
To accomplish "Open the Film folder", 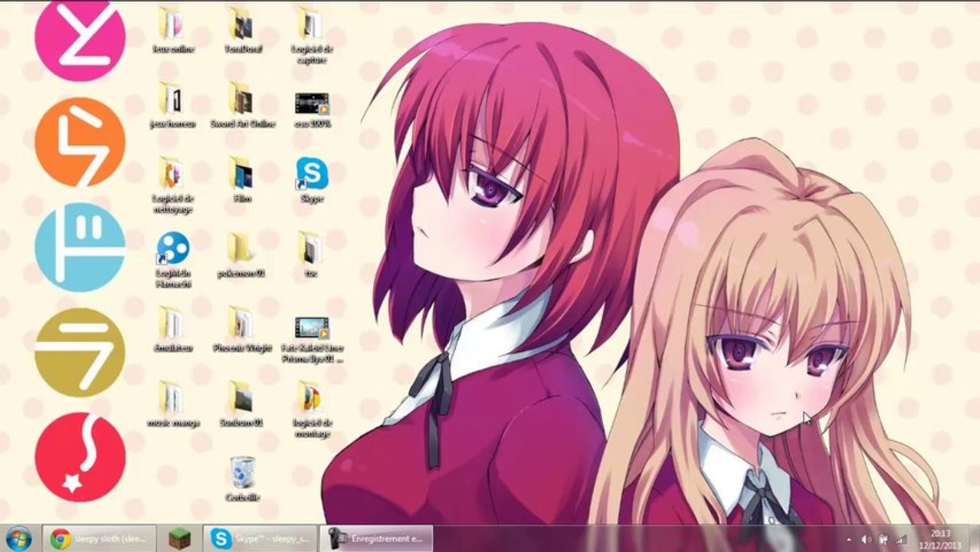I will [243, 180].
